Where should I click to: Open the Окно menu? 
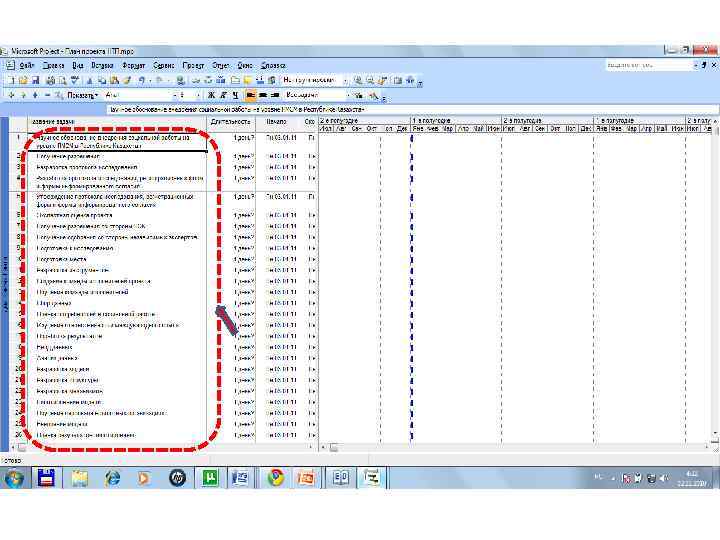pos(245,66)
